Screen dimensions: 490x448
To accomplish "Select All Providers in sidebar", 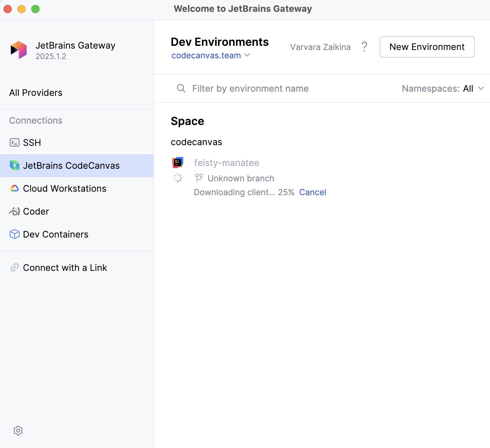I will point(77,93).
